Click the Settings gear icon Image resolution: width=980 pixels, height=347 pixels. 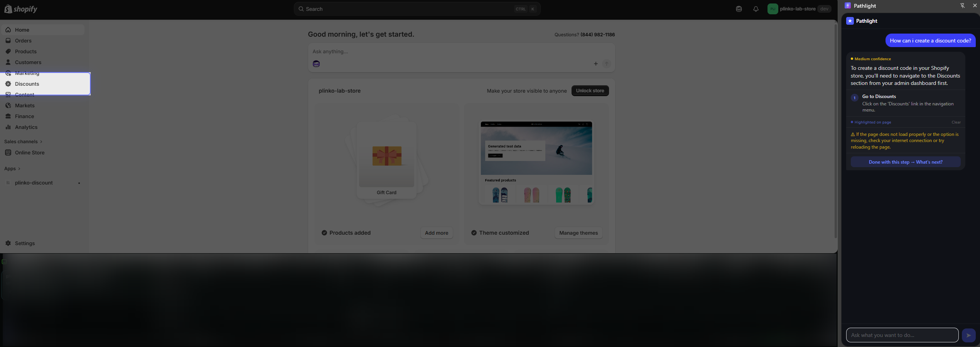tap(8, 243)
